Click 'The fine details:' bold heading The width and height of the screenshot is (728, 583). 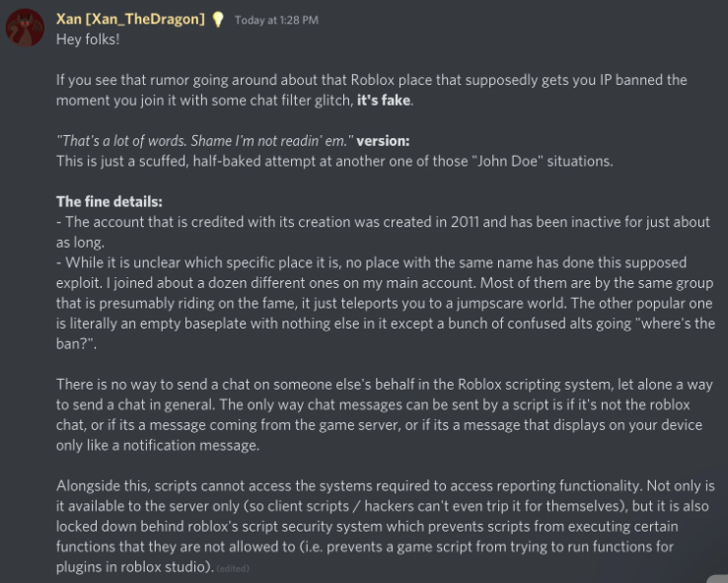click(109, 201)
